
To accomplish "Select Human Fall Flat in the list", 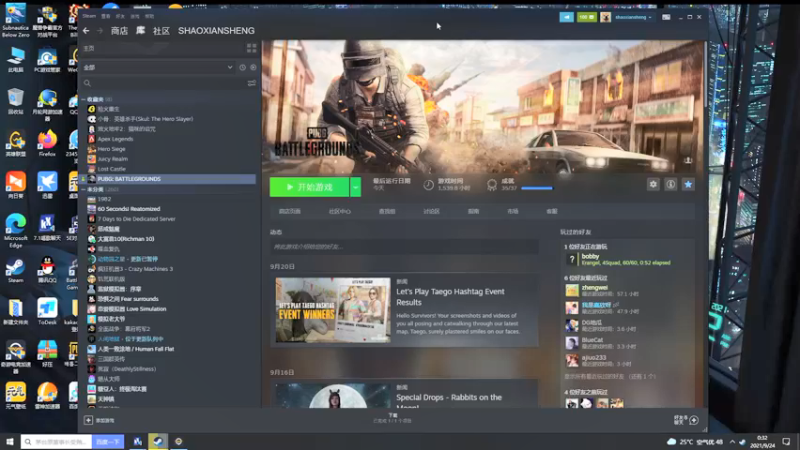I will tap(136, 349).
